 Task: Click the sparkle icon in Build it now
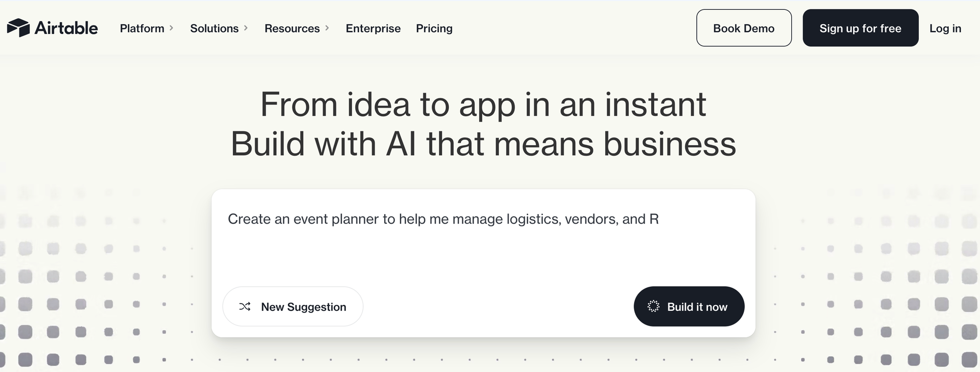653,306
